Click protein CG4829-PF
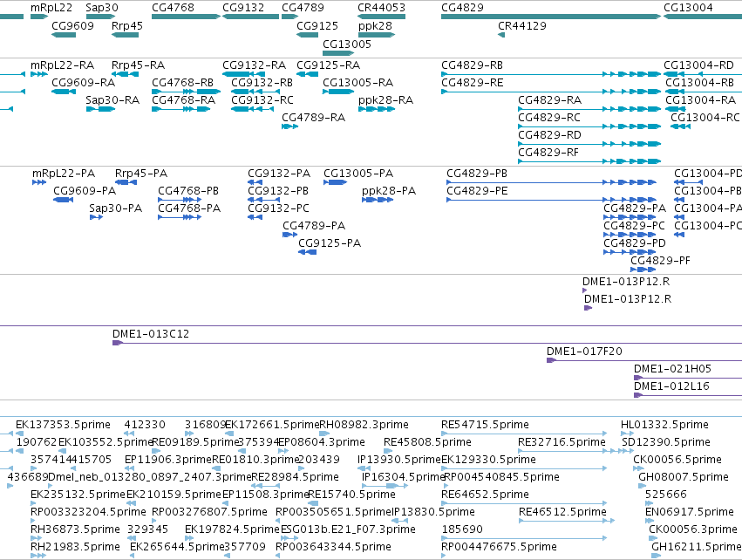This screenshot has width=742, height=560. pyautogui.click(x=660, y=261)
